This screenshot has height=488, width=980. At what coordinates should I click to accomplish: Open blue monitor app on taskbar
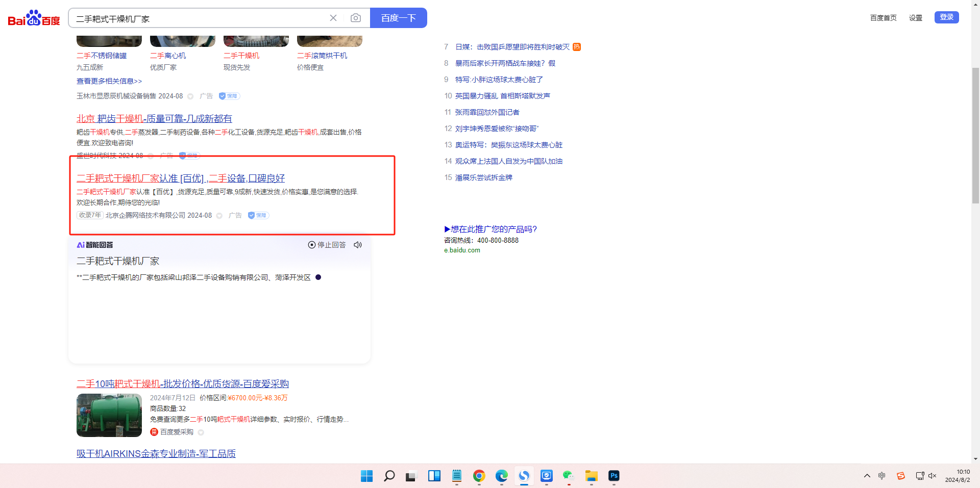coord(546,476)
